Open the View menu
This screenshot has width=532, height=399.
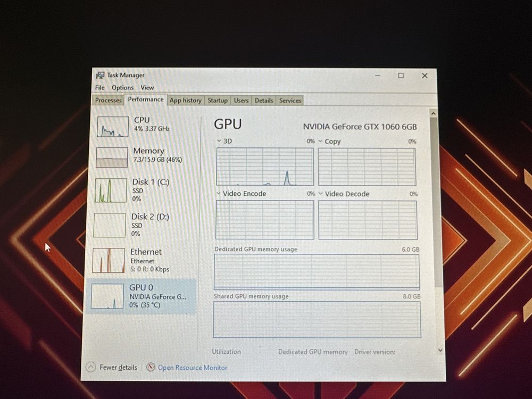tap(147, 88)
